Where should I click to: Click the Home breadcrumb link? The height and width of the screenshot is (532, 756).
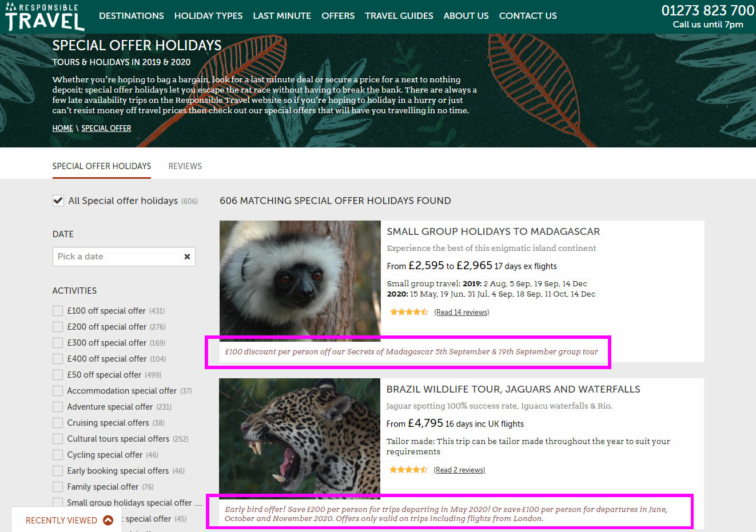click(x=63, y=129)
